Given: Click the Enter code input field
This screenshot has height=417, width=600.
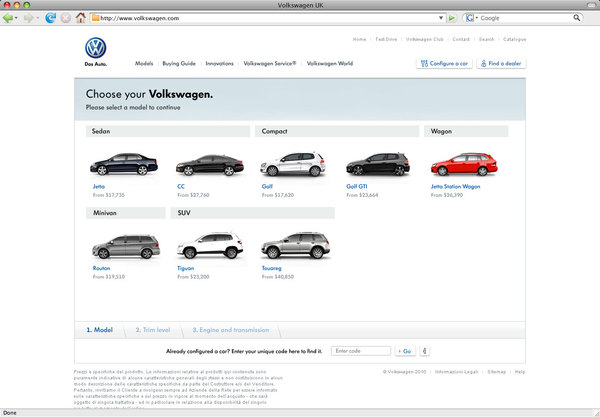Looking at the screenshot, I should pyautogui.click(x=362, y=351).
